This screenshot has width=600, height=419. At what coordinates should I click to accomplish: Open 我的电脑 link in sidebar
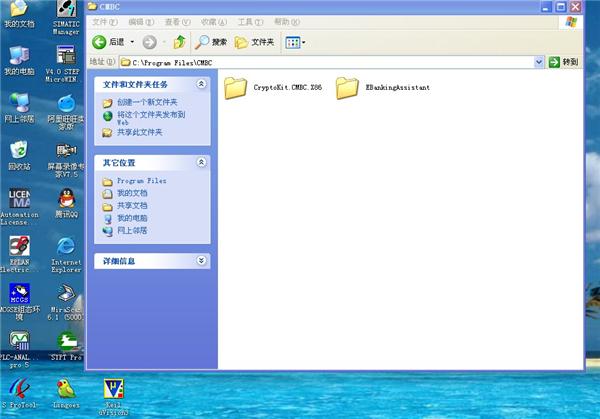(x=132, y=218)
